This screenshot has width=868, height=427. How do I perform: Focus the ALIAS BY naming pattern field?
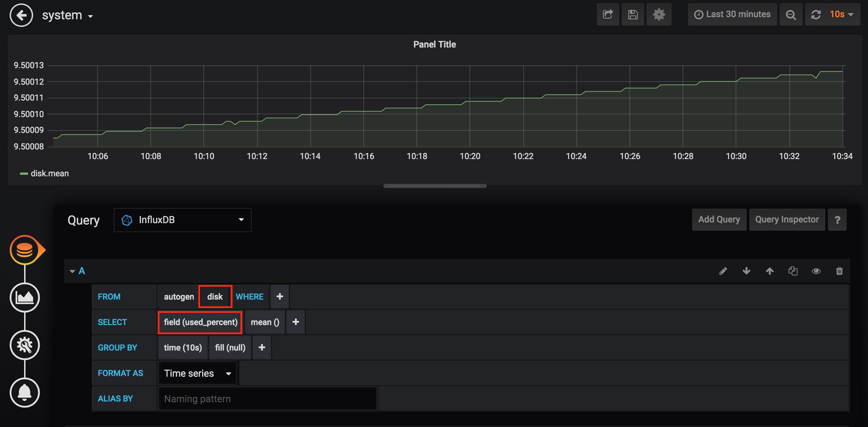click(x=267, y=399)
